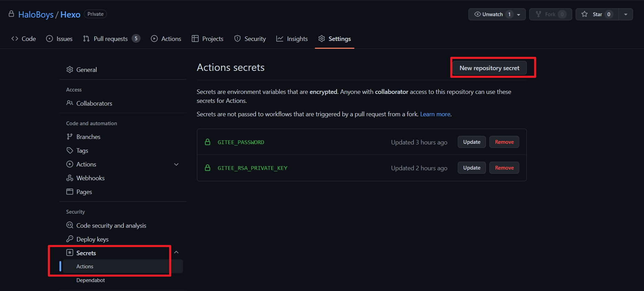644x291 pixels.
Task: Click the private repository lock icon
Action: tap(11, 14)
